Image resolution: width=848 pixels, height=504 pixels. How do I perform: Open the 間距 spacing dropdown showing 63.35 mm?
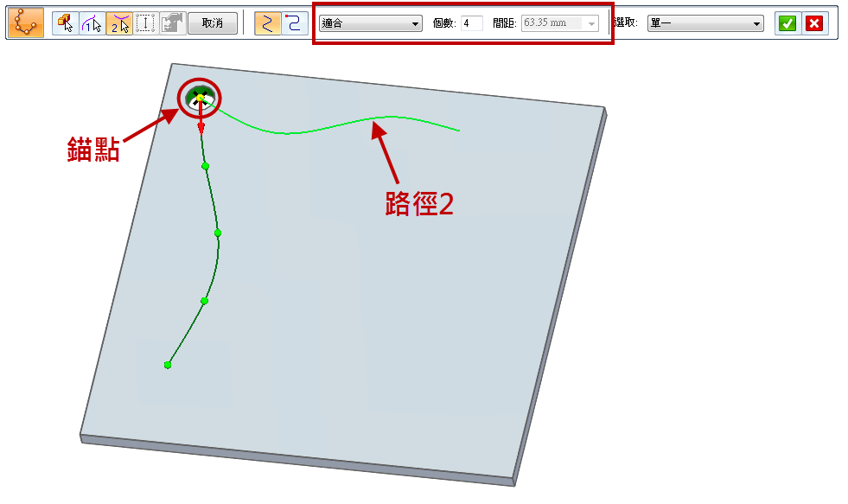560,23
